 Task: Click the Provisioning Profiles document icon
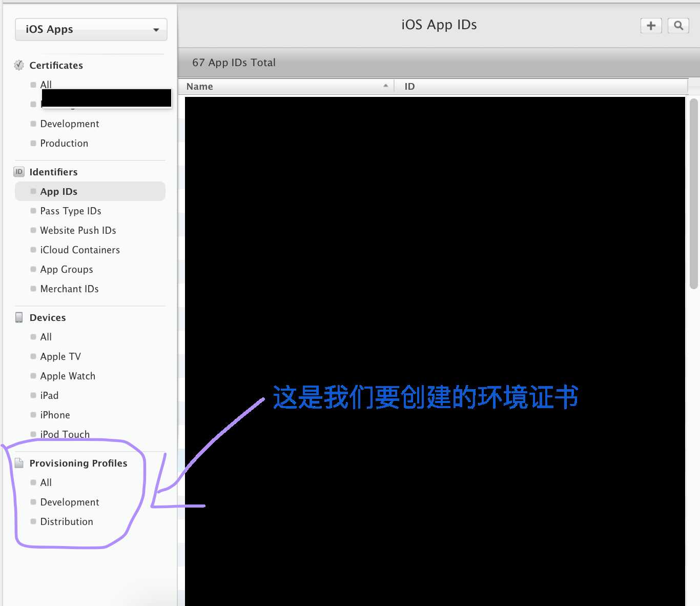pos(19,463)
